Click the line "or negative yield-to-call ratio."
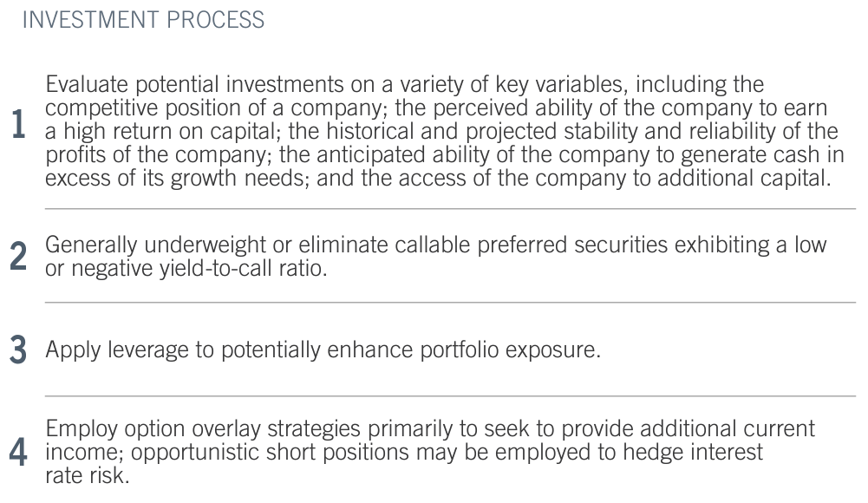The width and height of the screenshot is (868, 503). point(186,269)
